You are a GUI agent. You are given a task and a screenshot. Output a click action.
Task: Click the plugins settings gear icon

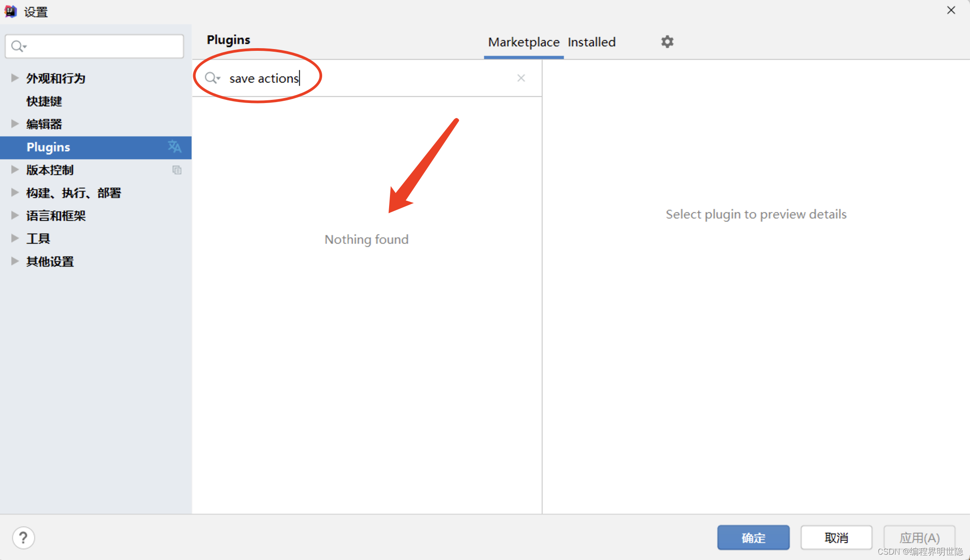[667, 42]
